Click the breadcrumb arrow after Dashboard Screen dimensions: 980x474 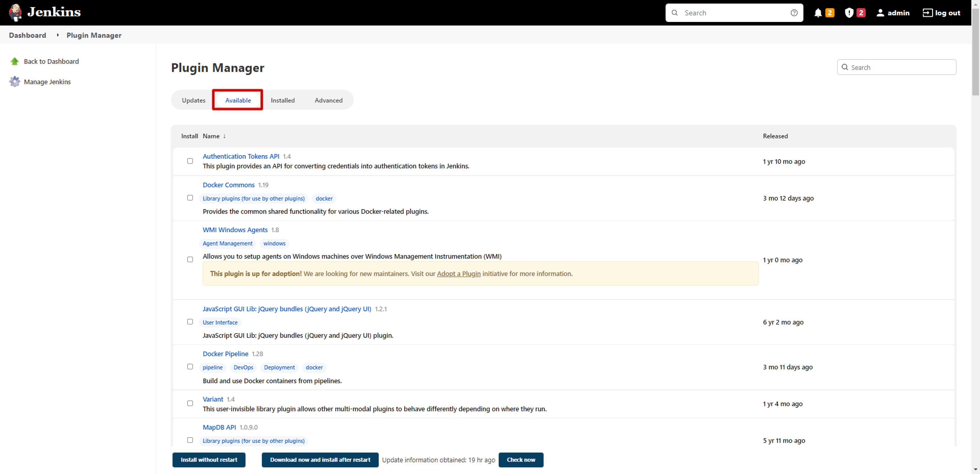(x=57, y=35)
